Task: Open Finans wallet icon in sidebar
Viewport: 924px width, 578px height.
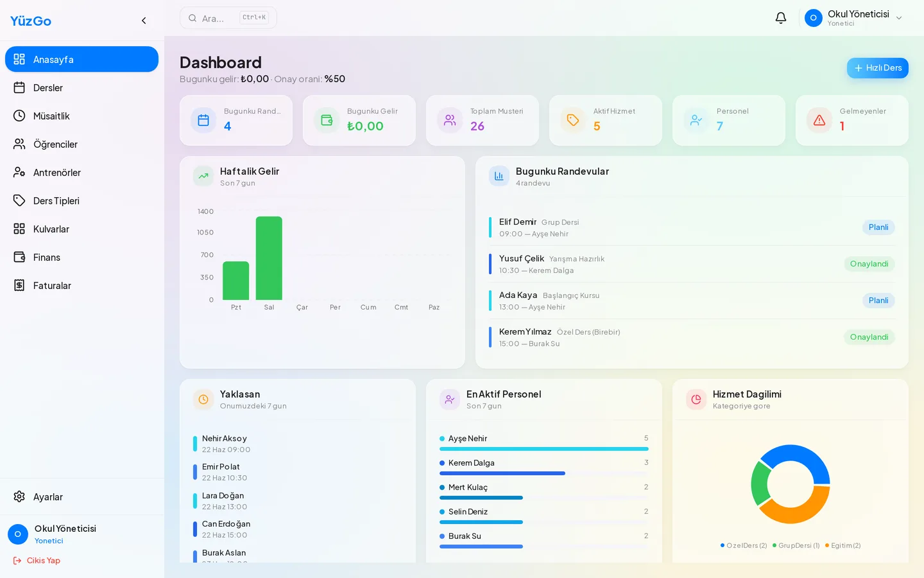Action: coord(19,258)
